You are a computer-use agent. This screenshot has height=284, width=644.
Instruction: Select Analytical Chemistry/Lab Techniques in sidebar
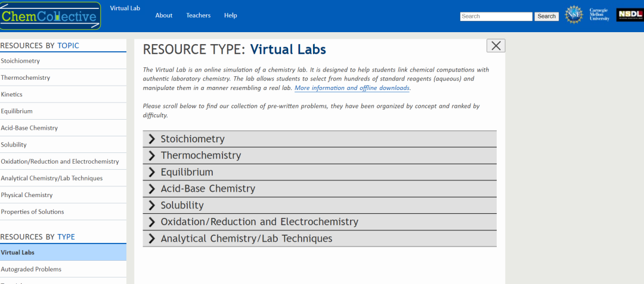(63, 179)
